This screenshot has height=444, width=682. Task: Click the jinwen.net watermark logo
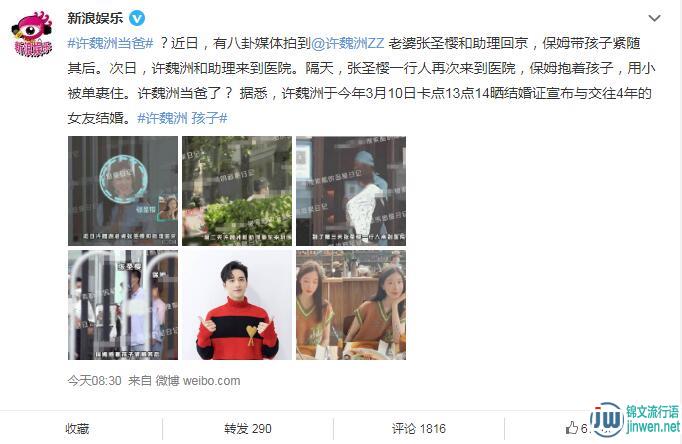tap(635, 420)
